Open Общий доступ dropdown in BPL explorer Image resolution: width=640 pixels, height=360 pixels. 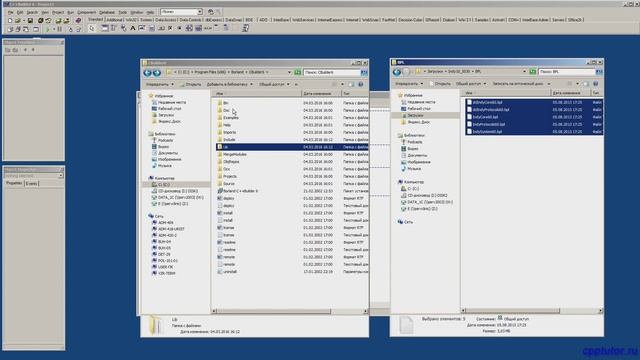(471, 84)
